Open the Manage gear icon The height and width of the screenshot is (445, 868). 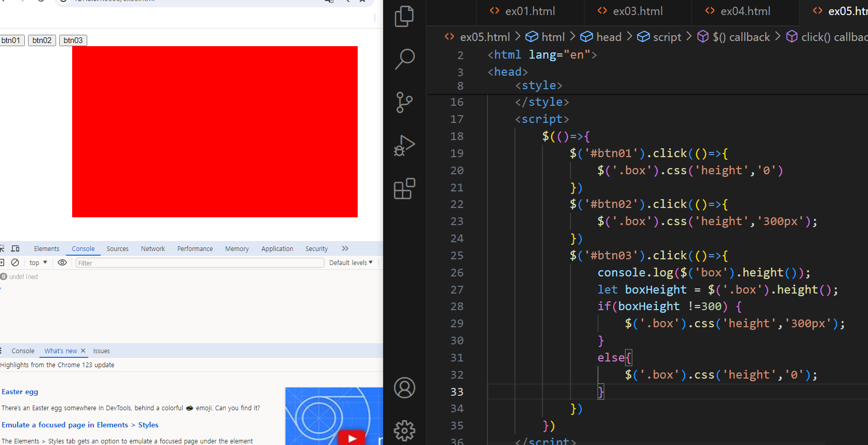404,430
